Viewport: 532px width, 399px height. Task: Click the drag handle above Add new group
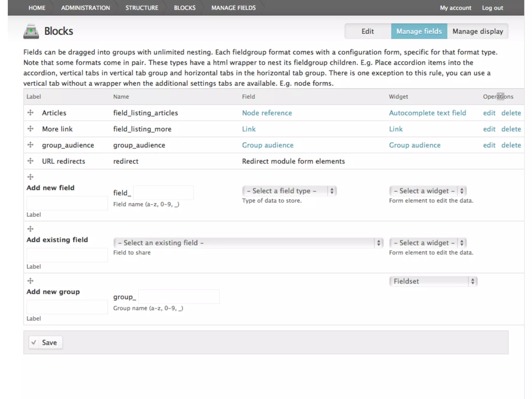coord(30,281)
